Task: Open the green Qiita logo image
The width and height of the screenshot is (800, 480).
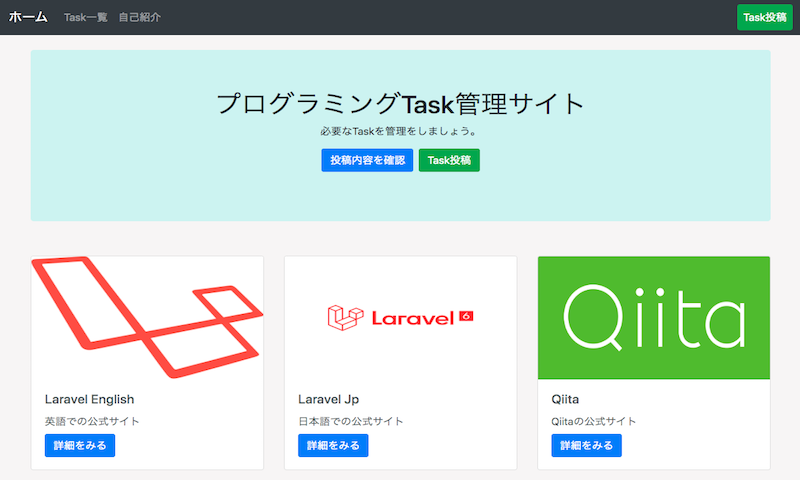Action: 654,317
